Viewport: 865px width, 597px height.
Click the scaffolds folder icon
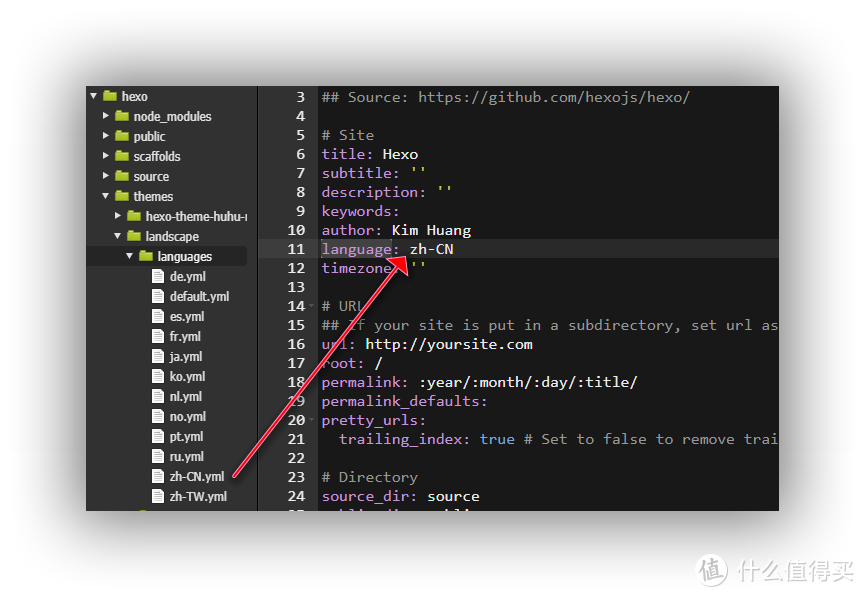tap(122, 156)
